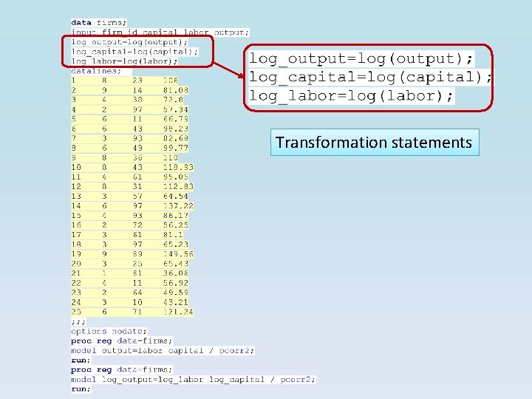This screenshot has height=399, width=532.
Task: Click the output value "110" in row 9
Action: (x=171, y=158)
